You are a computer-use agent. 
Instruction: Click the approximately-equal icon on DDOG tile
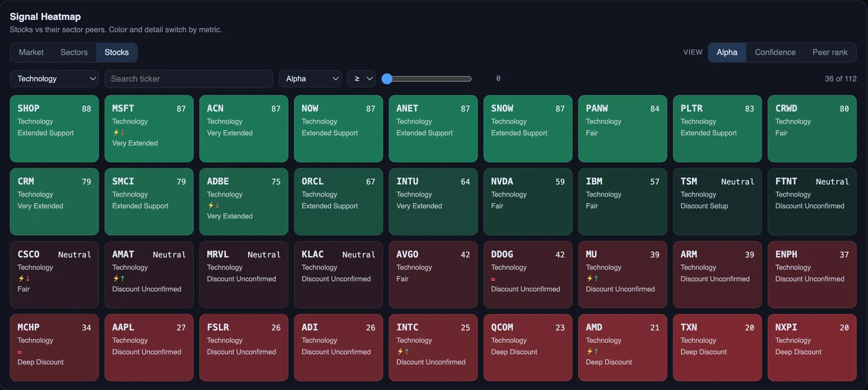pos(494,278)
